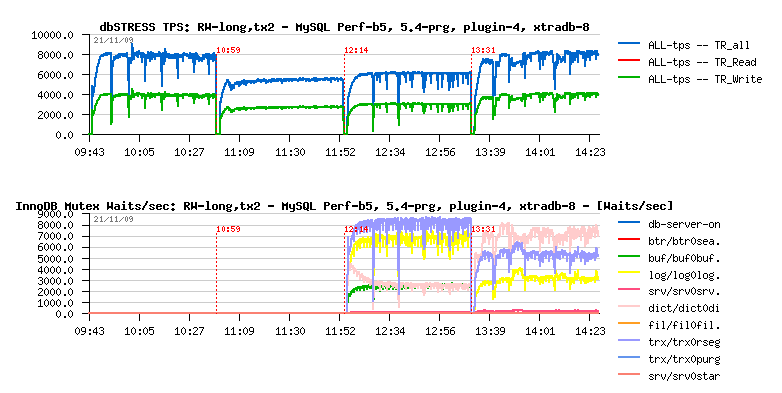Click the buf/buf0buf. legend label
Screen dimensions: 782x393
[684, 258]
